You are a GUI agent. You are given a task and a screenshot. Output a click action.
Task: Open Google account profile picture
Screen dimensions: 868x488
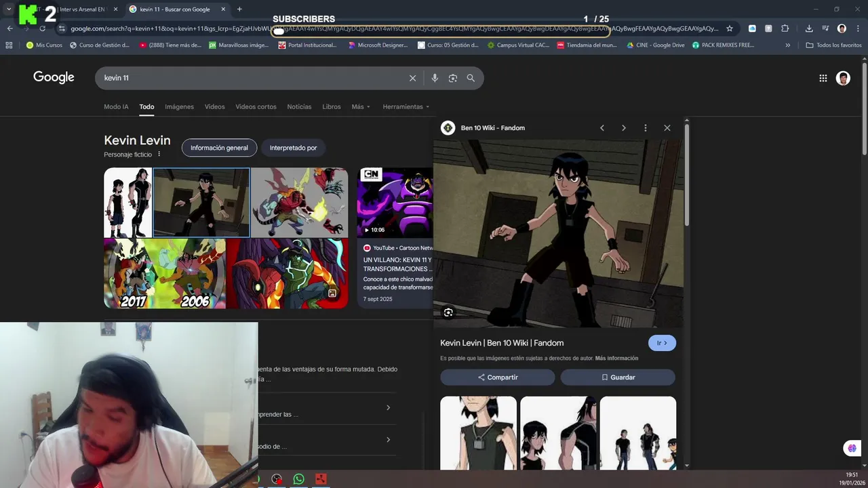pos(843,78)
